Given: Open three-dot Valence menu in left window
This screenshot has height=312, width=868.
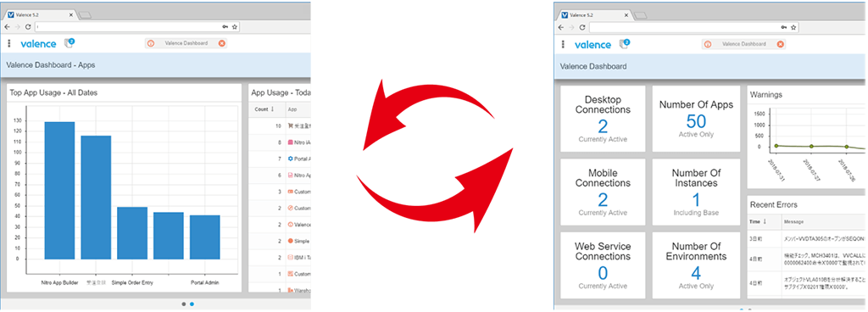Looking at the screenshot, I should 9,43.
